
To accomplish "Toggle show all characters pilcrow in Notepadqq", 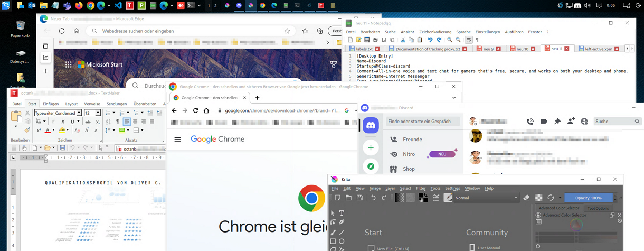I will [x=477, y=40].
